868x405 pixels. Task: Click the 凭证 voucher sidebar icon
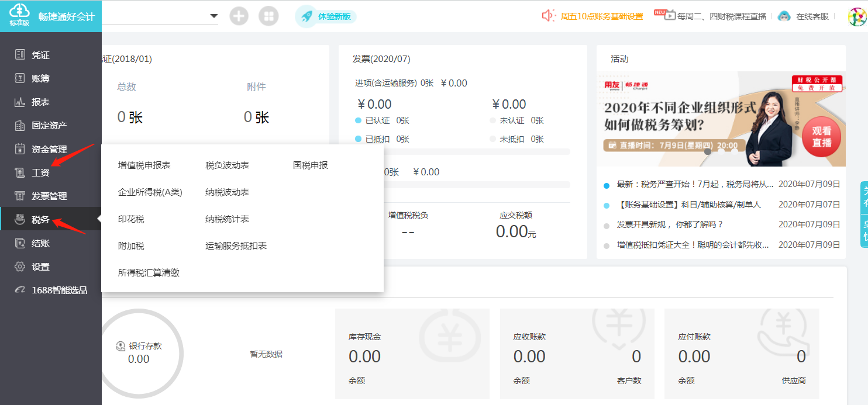pos(20,55)
